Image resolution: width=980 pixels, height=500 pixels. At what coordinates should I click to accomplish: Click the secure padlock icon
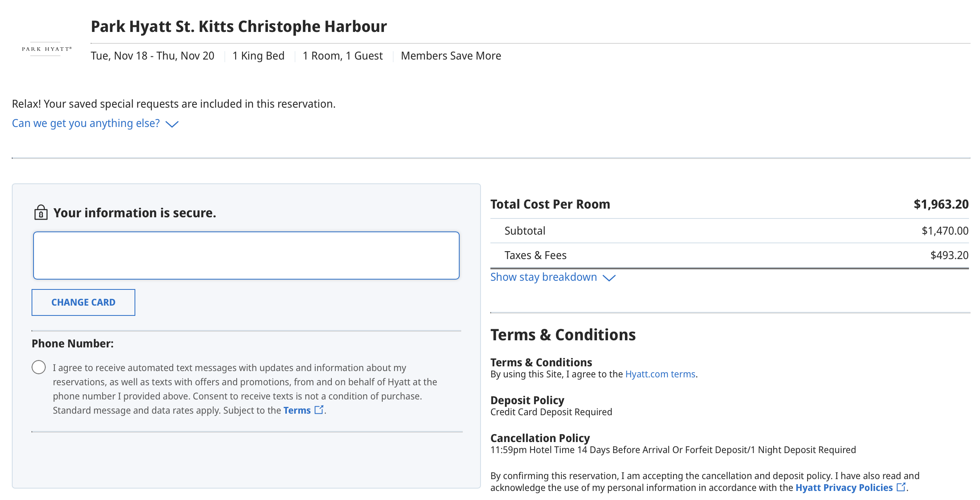coord(41,213)
